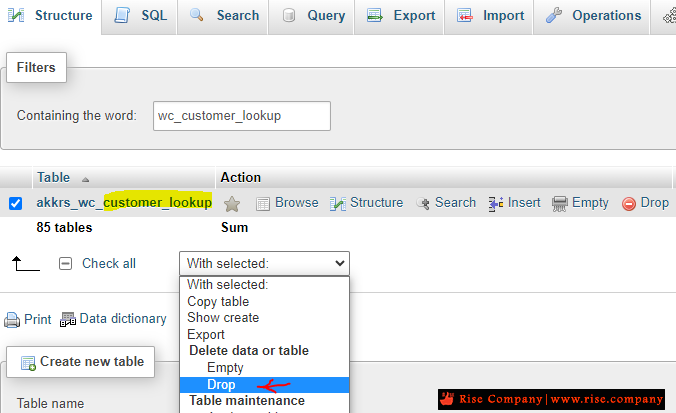
Task: Sort by the Table column header
Action: click(x=53, y=177)
